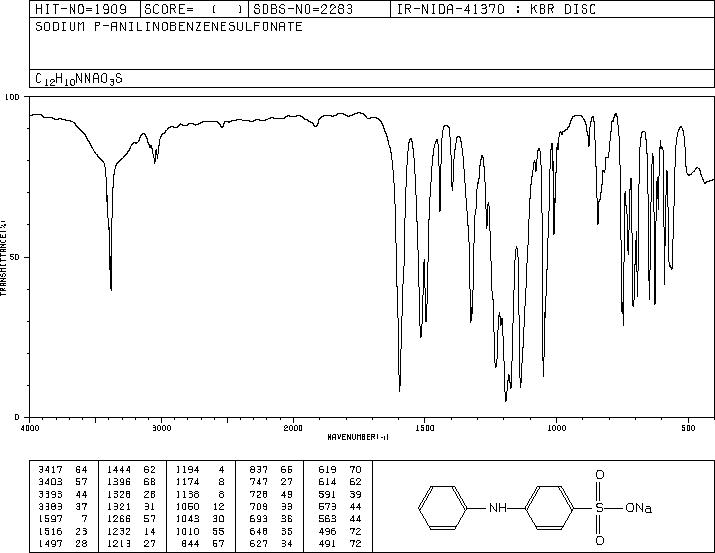Image resolution: width=715 pixels, height=553 pixels.
Task: Select peak table entry 1597
Action: coord(50,519)
